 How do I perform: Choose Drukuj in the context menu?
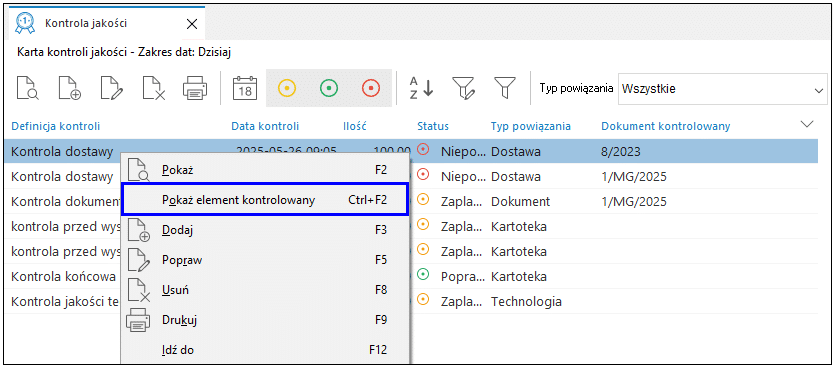pos(265,321)
